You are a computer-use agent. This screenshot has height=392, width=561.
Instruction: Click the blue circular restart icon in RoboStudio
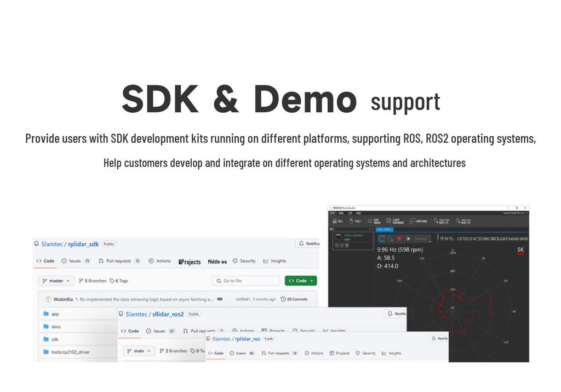tap(382, 239)
